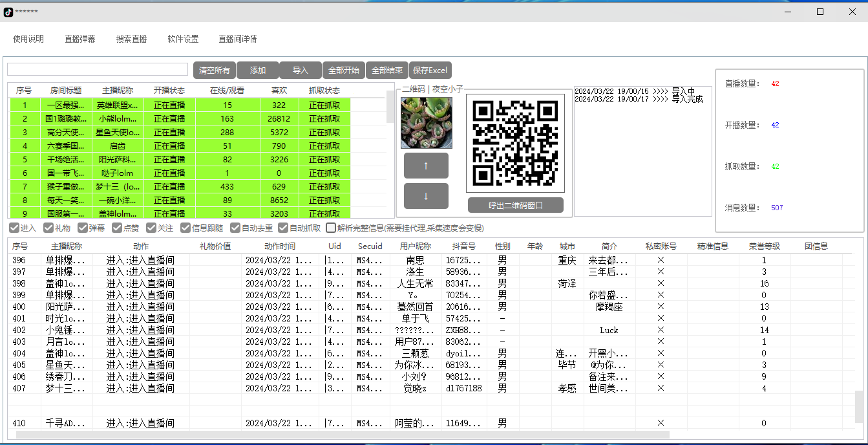Click the X mark in row 402
This screenshot has height=445, width=868.
[x=661, y=330]
